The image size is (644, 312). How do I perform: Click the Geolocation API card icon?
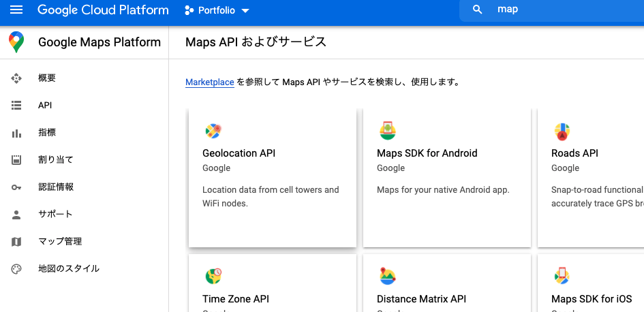click(x=213, y=131)
